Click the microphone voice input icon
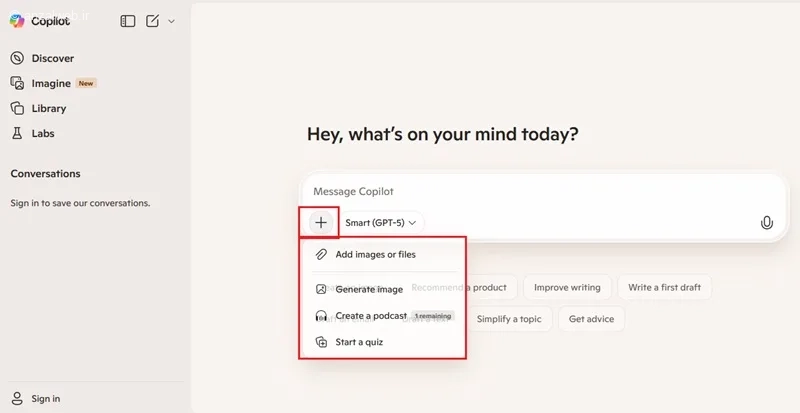 (x=767, y=222)
